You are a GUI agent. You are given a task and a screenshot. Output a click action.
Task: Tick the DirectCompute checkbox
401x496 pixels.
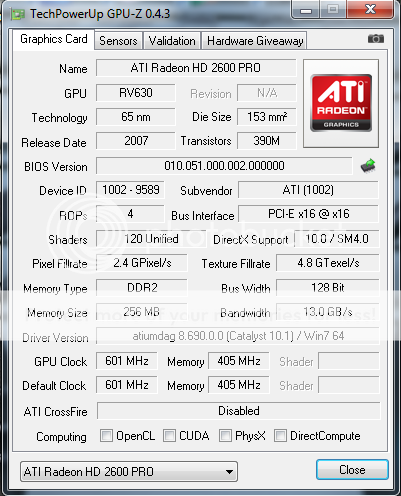tap(280, 435)
